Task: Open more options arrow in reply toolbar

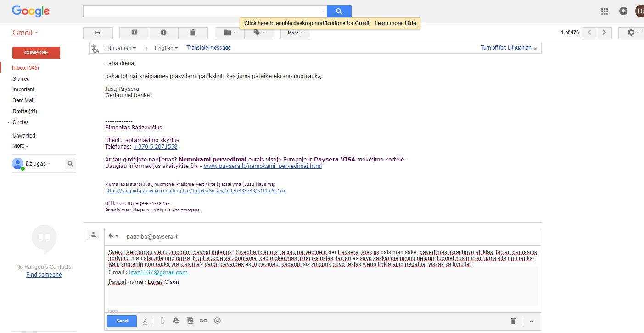Action: point(532,322)
